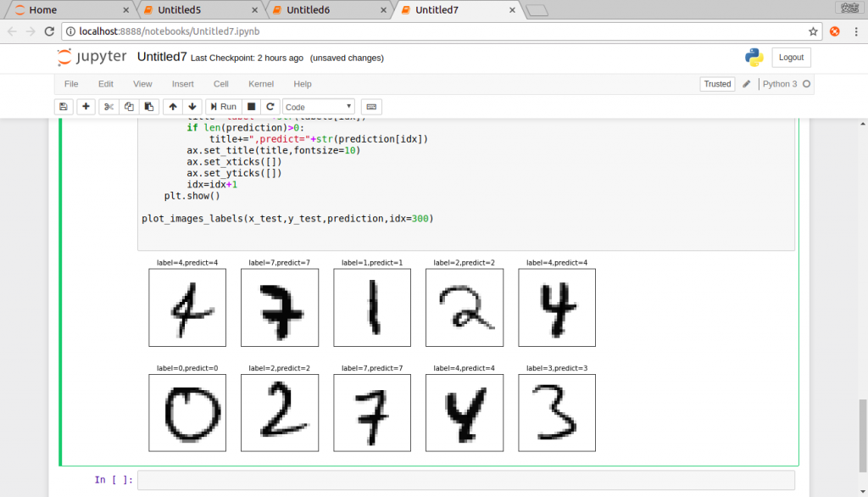Cut selected cells with the scissors icon
This screenshot has width=868, height=497.
(x=108, y=106)
